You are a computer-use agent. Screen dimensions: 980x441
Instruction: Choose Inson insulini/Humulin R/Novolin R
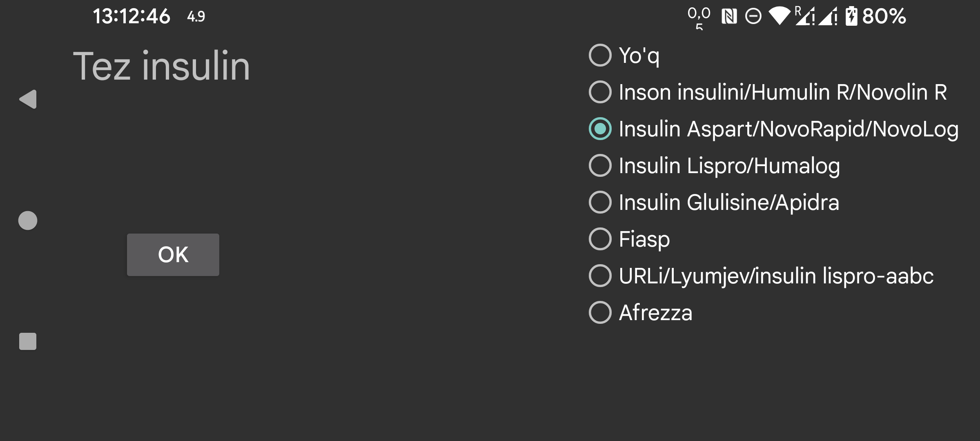tap(600, 92)
